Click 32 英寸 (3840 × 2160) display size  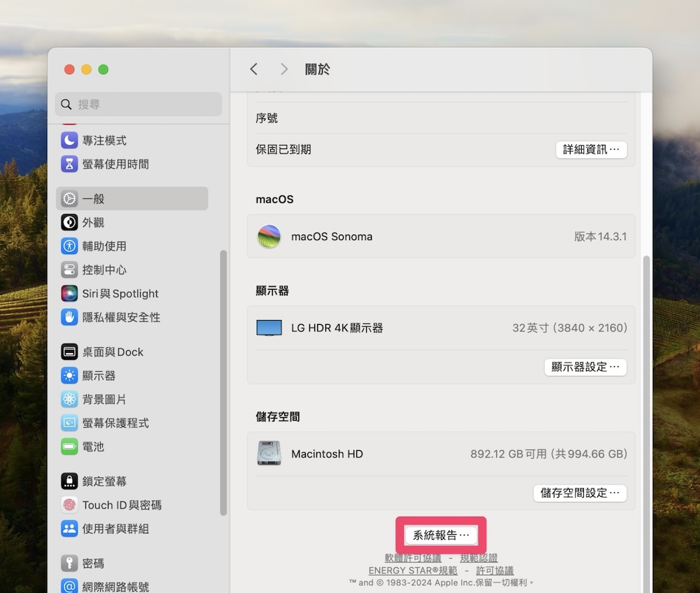pos(570,328)
